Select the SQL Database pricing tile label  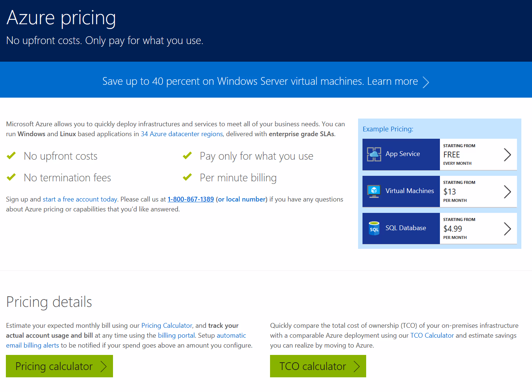coord(406,228)
